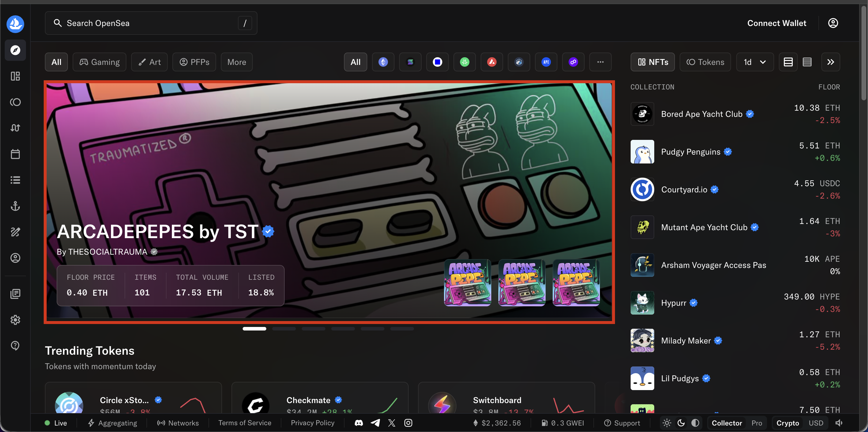Open the Telegram icon in the footer
Viewport: 868px width, 432px height.
pyautogui.click(x=375, y=423)
